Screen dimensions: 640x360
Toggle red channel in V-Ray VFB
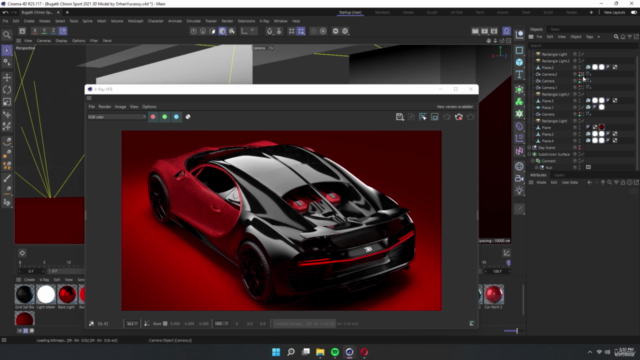click(153, 117)
